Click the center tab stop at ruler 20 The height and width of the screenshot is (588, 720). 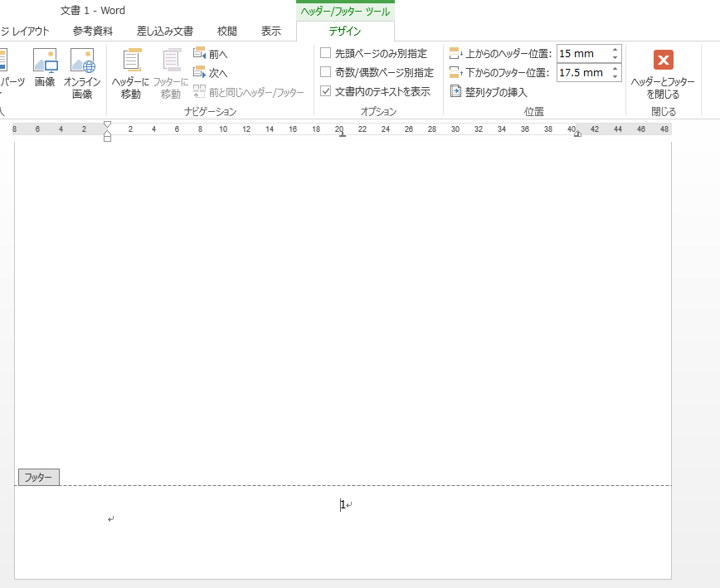(x=342, y=134)
